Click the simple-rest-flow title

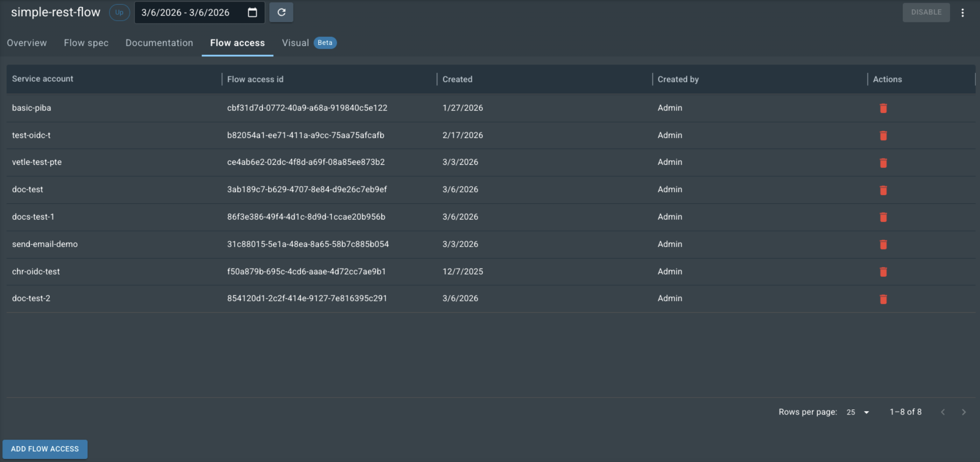(x=56, y=12)
